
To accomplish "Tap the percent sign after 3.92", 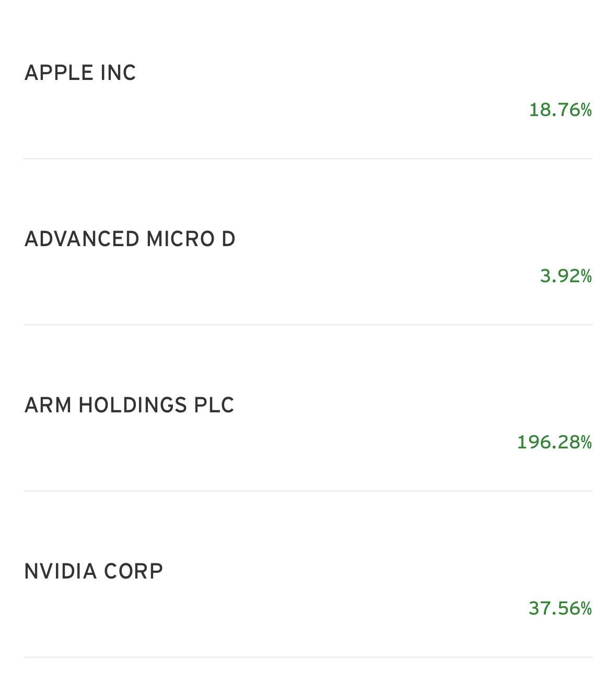I will (586, 276).
